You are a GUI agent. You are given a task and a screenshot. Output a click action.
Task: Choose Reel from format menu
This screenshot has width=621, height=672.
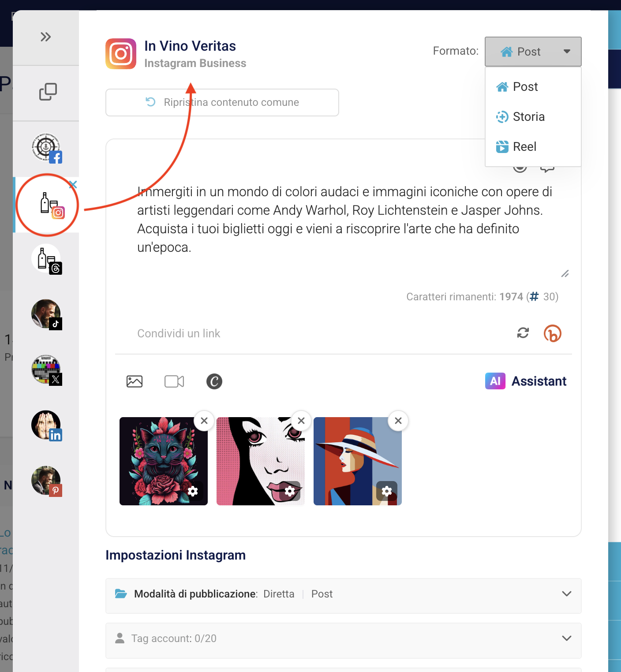pos(524,147)
